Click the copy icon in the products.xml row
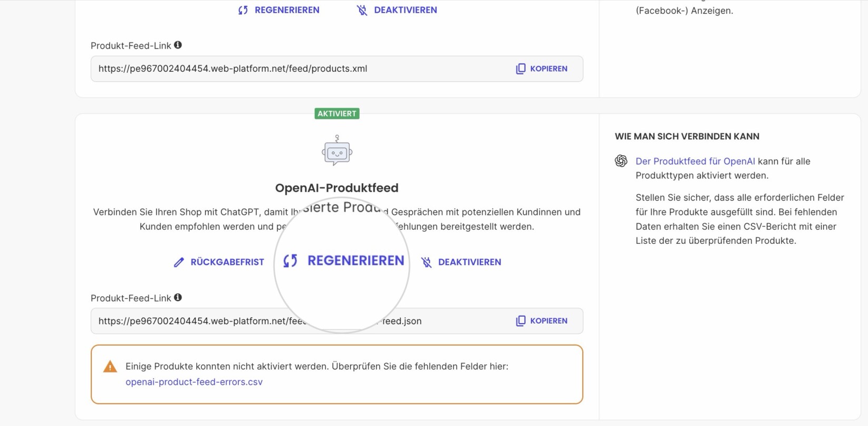The height and width of the screenshot is (426, 868). coord(521,69)
